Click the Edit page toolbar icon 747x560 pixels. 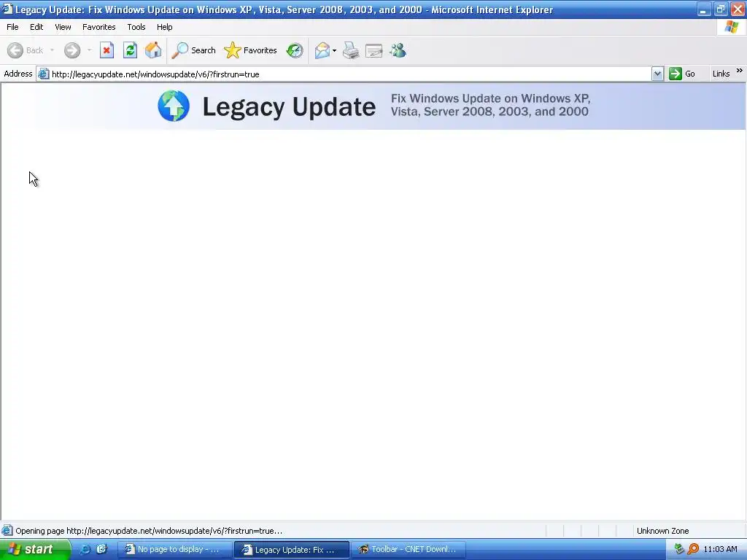click(374, 50)
